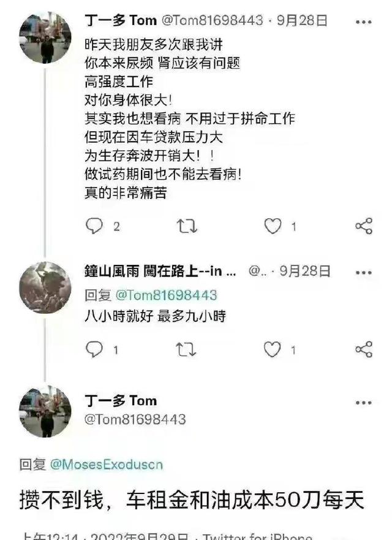Open 丁一多 Tom avatar on main tweet
The width and height of the screenshot is (392, 540).
(45, 411)
